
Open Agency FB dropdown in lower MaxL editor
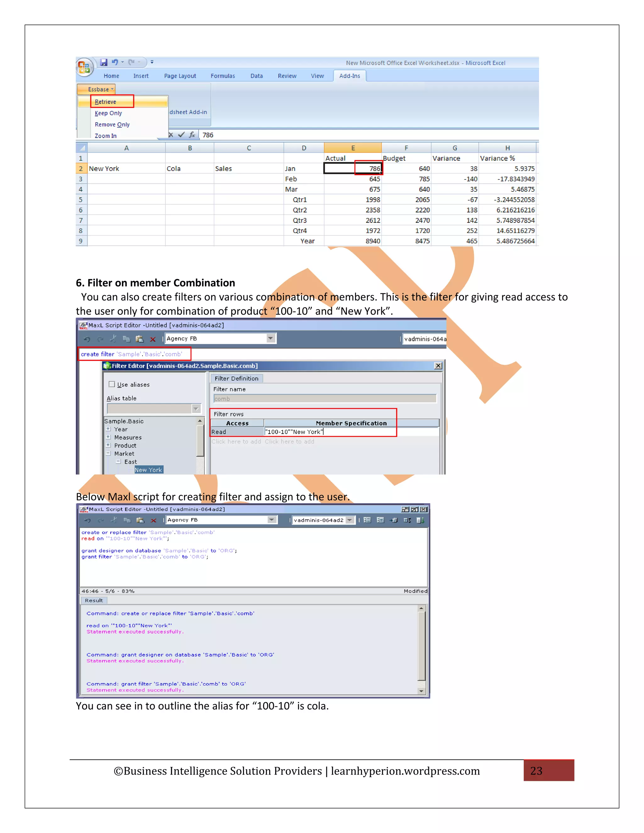[x=271, y=520]
